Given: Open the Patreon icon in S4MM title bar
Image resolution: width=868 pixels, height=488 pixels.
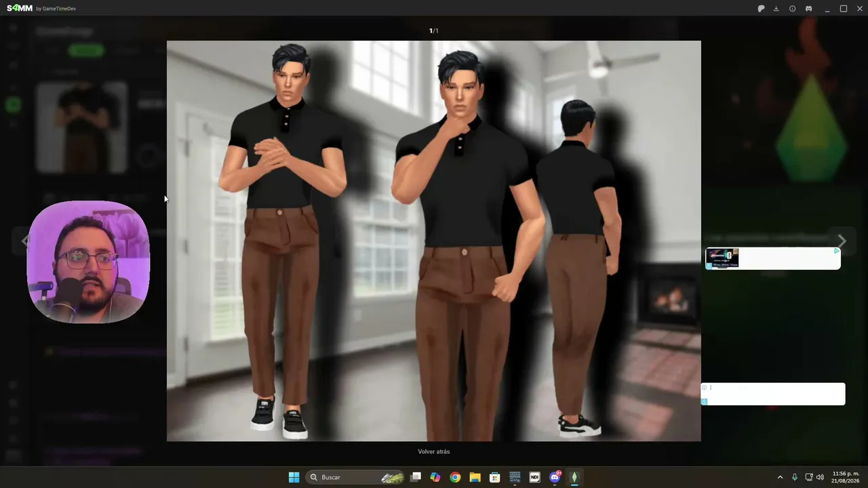Looking at the screenshot, I should point(761,9).
